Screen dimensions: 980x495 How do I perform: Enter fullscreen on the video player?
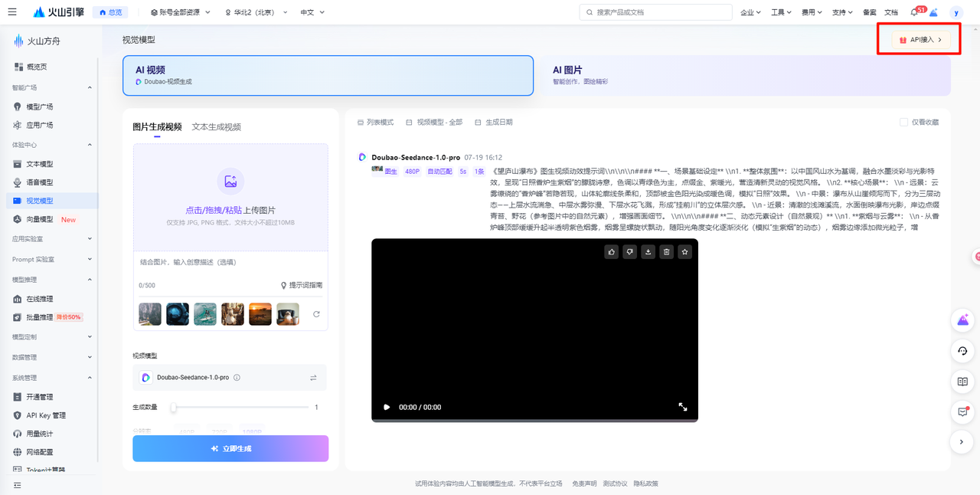tap(683, 407)
